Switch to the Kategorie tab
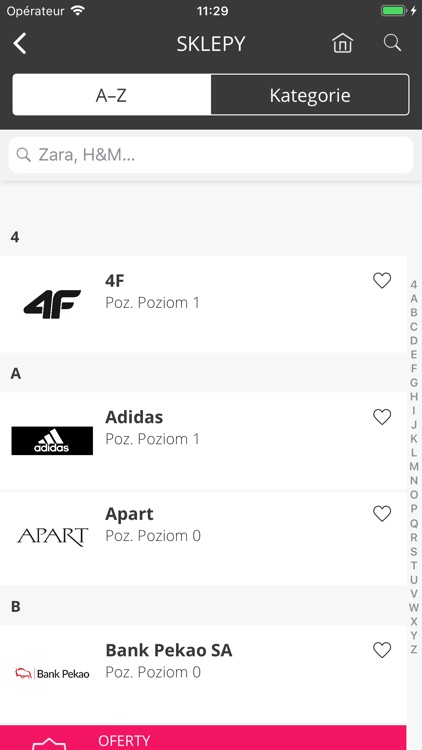422x750 pixels. coord(310,95)
